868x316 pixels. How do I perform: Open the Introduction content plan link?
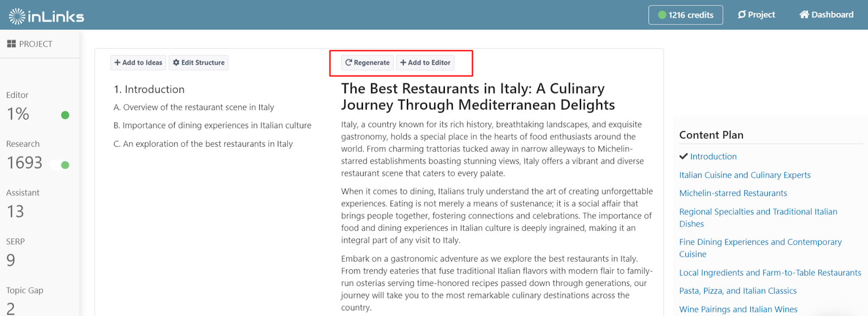pos(713,157)
